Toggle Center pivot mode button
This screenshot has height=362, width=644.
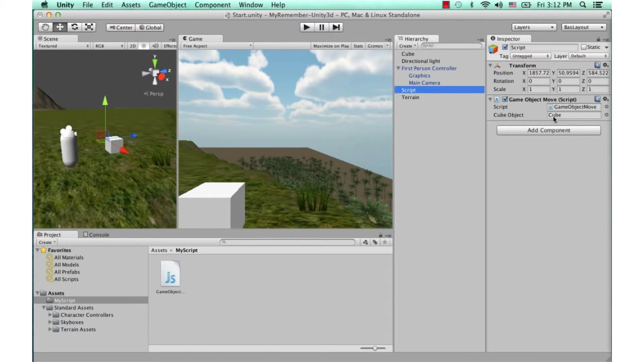coord(121,27)
